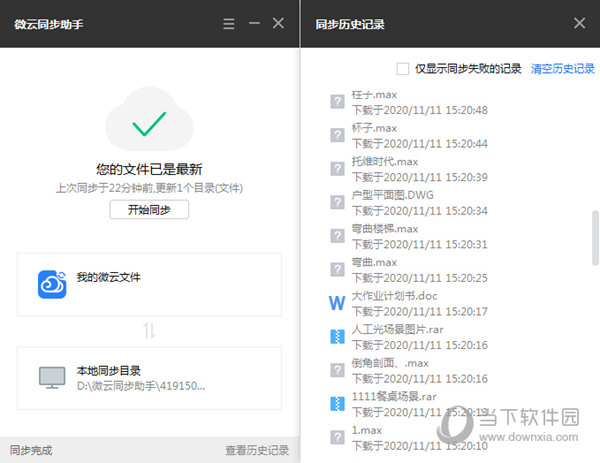Select the 杯子.max history entry

click(408, 136)
